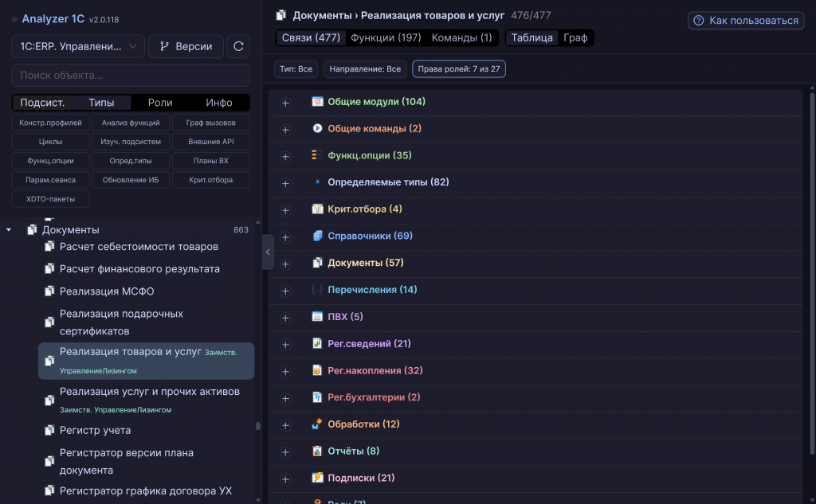Viewport: 816px width, 504px height.
Task: Collapse the Документы tree node
Action: (x=9, y=229)
